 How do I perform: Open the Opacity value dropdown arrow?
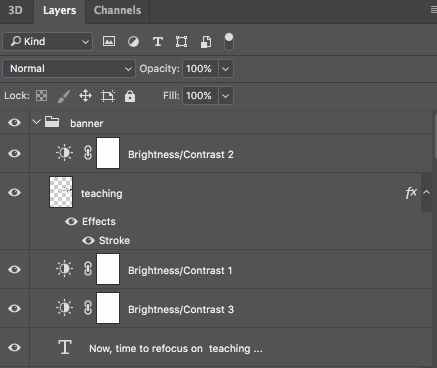click(x=226, y=69)
